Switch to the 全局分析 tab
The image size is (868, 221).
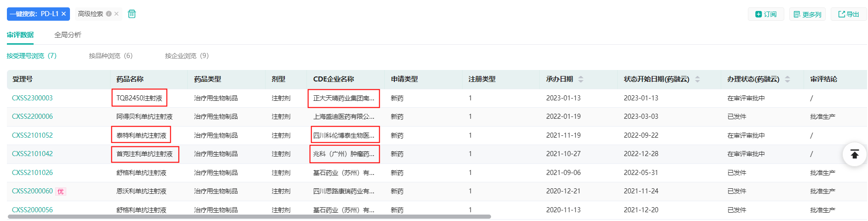pos(68,35)
